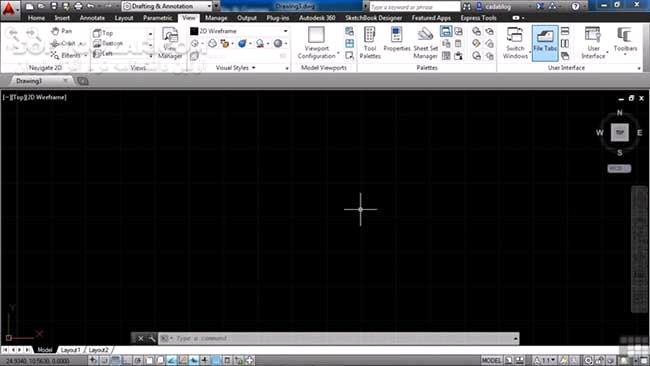Switch to the Layout2 tab

coord(98,350)
